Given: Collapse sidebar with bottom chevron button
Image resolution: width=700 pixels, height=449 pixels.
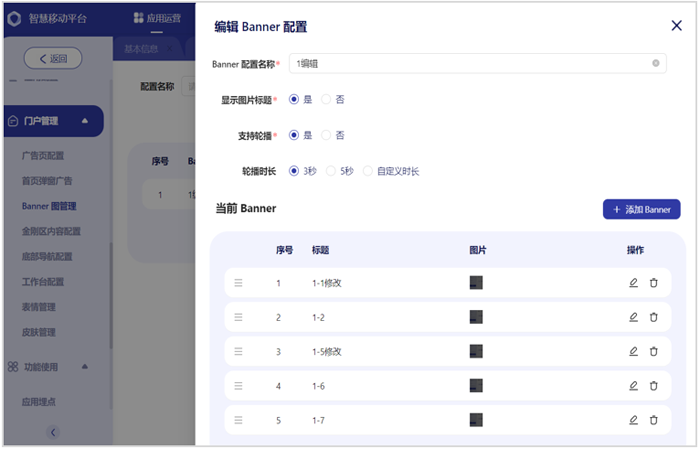Looking at the screenshot, I should pyautogui.click(x=53, y=432).
